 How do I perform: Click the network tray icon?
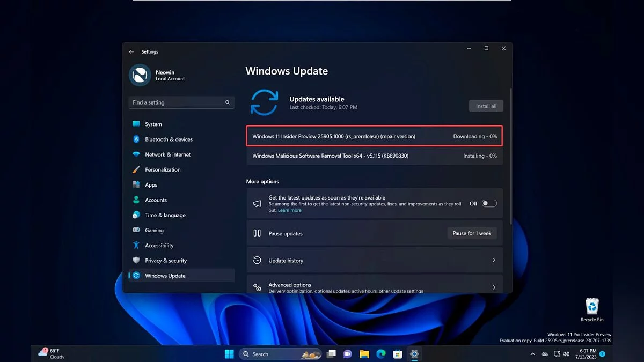557,354
